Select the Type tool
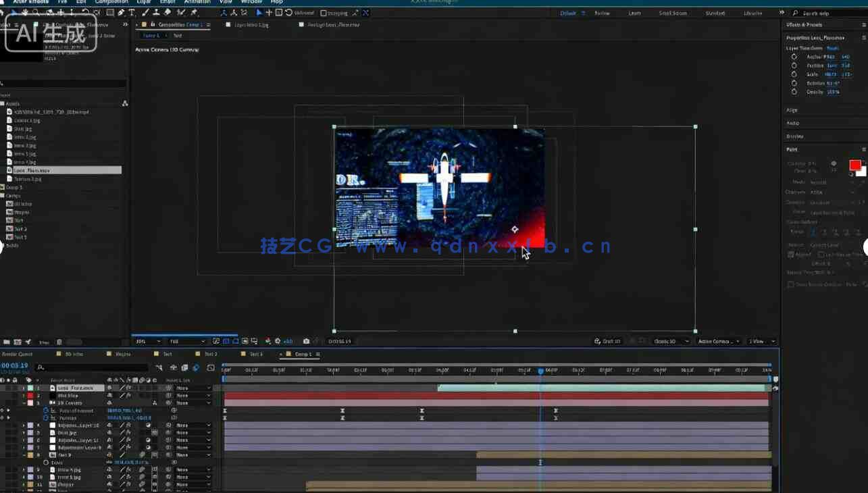Screen dimensions: 868x493 click(x=132, y=12)
